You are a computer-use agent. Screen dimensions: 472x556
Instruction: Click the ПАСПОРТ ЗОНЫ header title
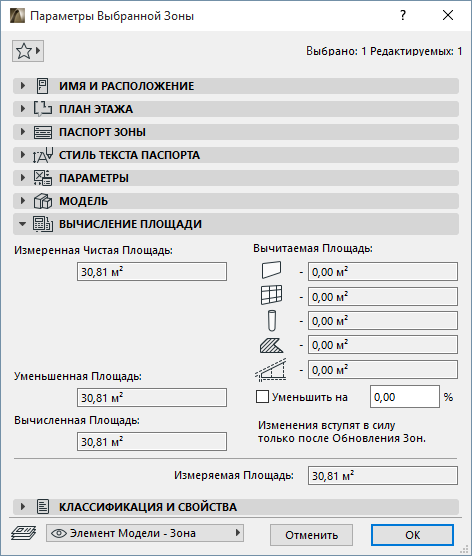[x=102, y=132]
